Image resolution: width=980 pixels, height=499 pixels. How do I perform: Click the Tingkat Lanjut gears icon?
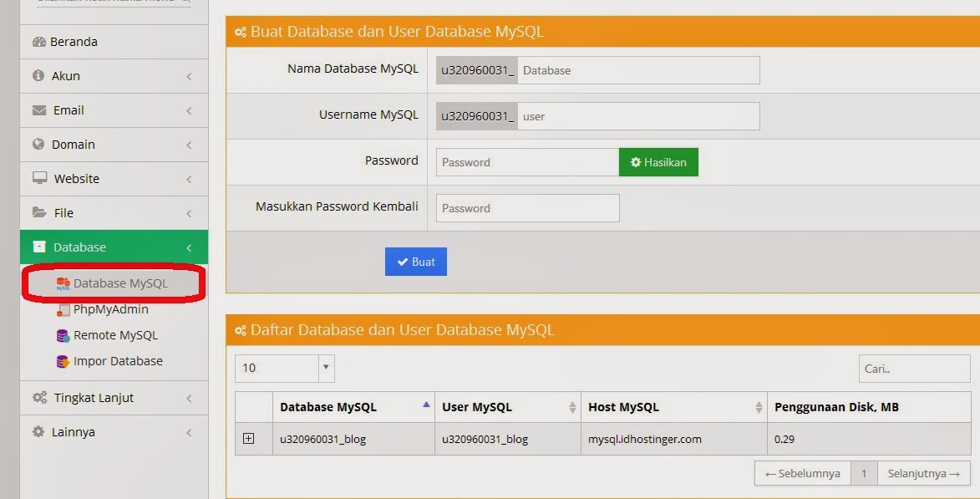[39, 398]
